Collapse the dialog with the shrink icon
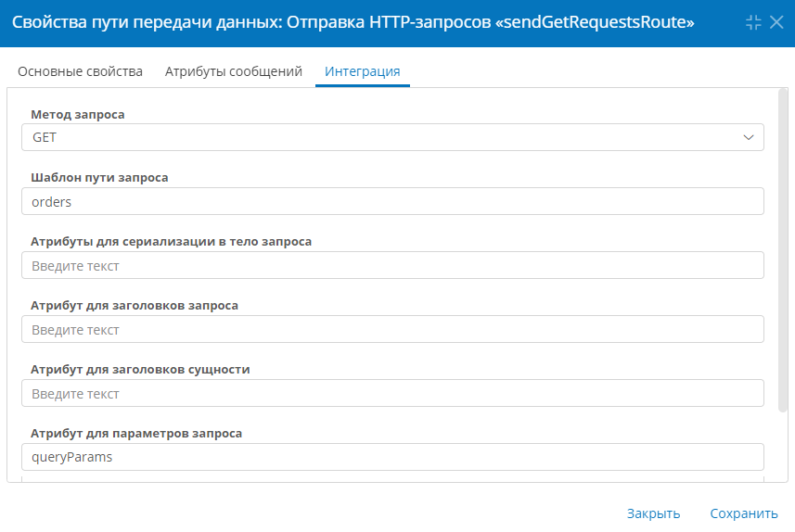The height and width of the screenshot is (532, 795). (x=753, y=22)
